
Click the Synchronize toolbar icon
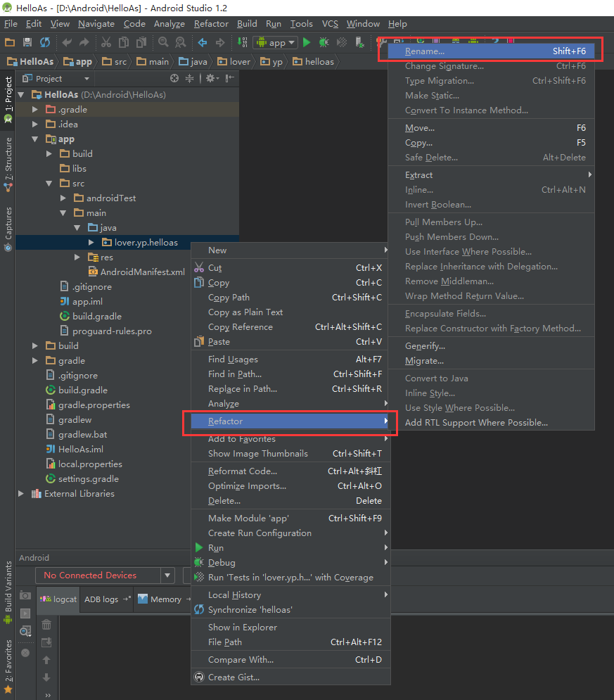(x=45, y=42)
